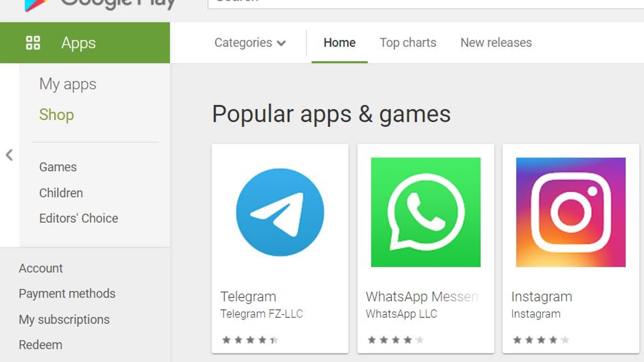The width and height of the screenshot is (644, 362).
Task: Switch to the Home tab
Action: tap(339, 43)
